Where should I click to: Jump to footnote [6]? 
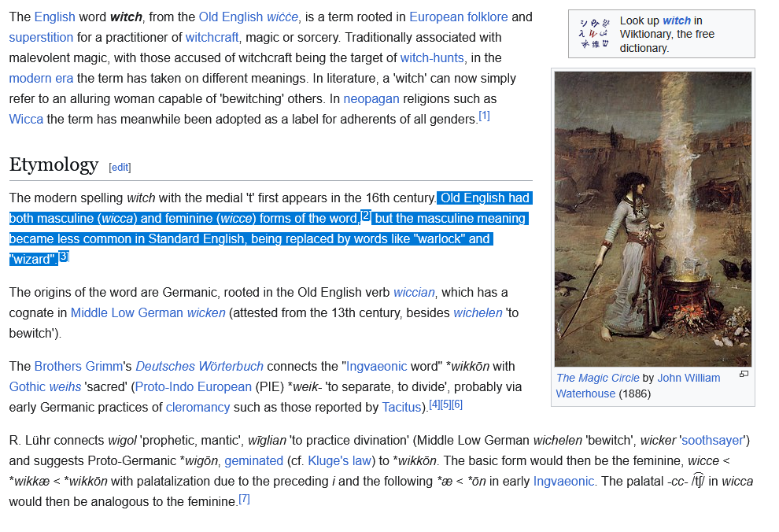(x=457, y=404)
